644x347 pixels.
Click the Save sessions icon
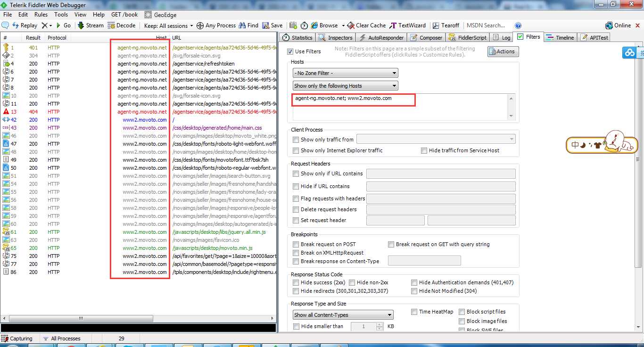[266, 25]
